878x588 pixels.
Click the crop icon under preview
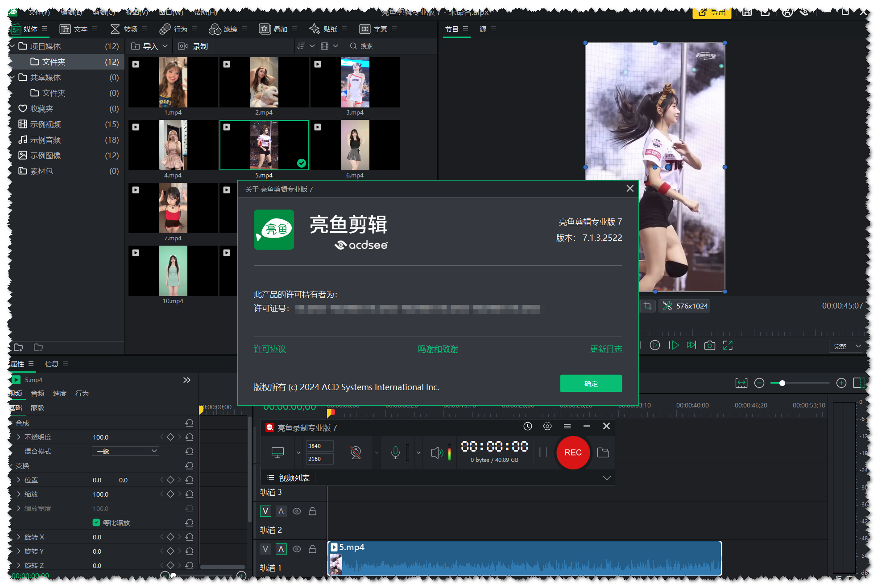647,306
